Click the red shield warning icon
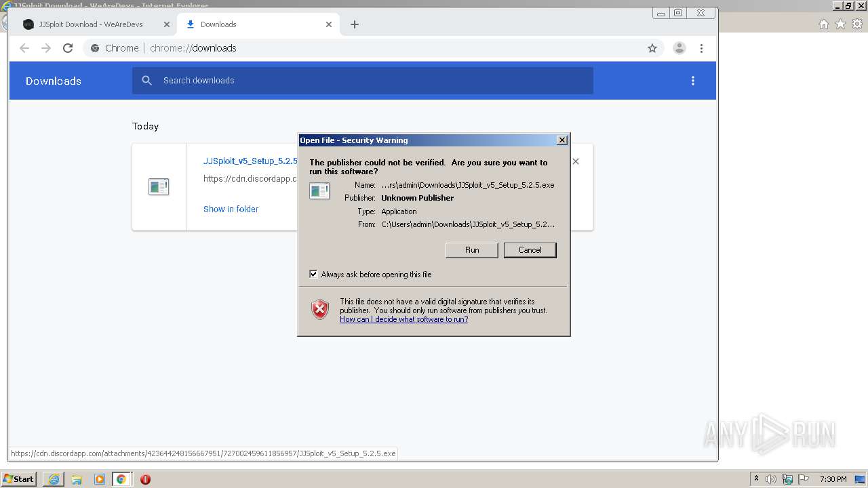868x488 pixels. (x=320, y=310)
